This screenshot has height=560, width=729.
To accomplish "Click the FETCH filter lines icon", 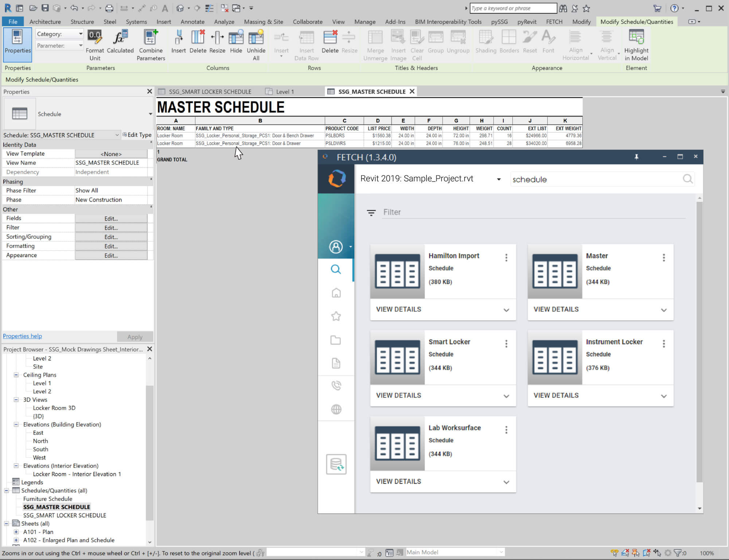I will 371,213.
